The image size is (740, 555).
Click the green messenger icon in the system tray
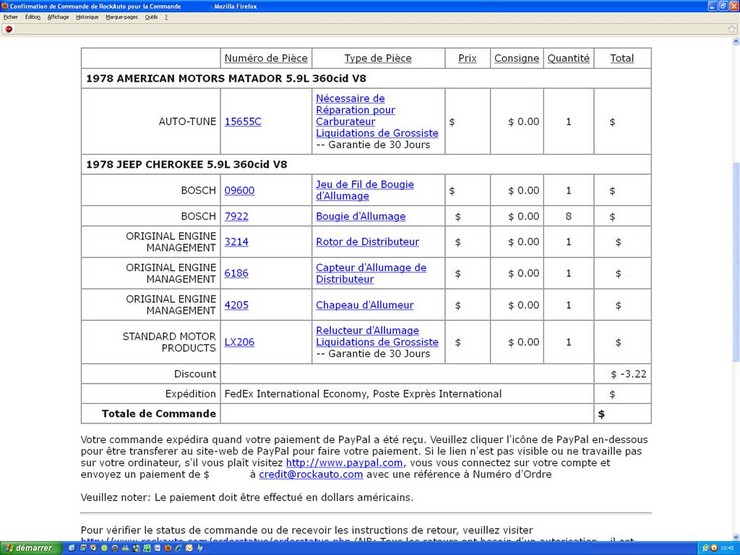(x=706, y=548)
